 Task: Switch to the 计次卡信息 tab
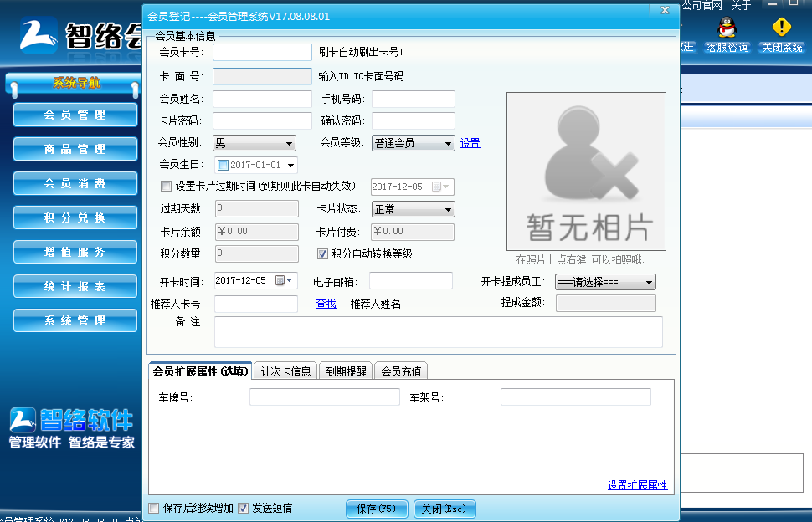click(287, 370)
